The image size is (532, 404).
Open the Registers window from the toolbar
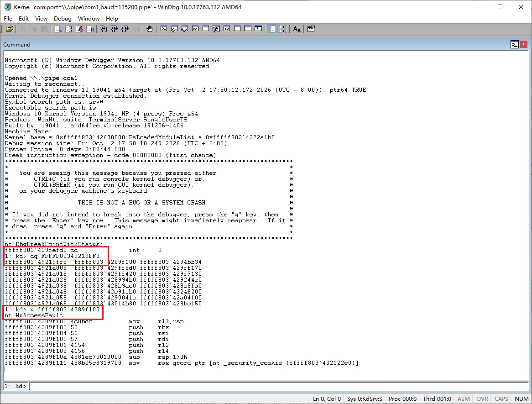195,29
